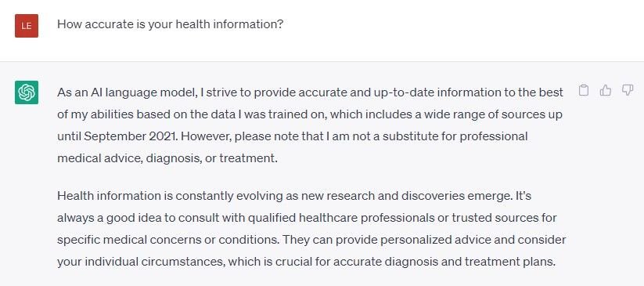Click the question "How accurate is your health information?"
644x286 pixels.
pyautogui.click(x=170, y=24)
